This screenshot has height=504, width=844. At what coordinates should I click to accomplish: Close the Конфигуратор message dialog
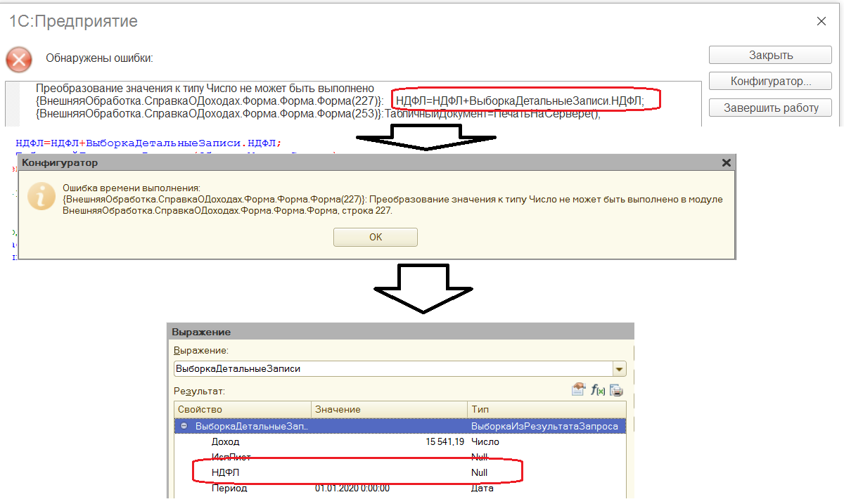(x=727, y=162)
